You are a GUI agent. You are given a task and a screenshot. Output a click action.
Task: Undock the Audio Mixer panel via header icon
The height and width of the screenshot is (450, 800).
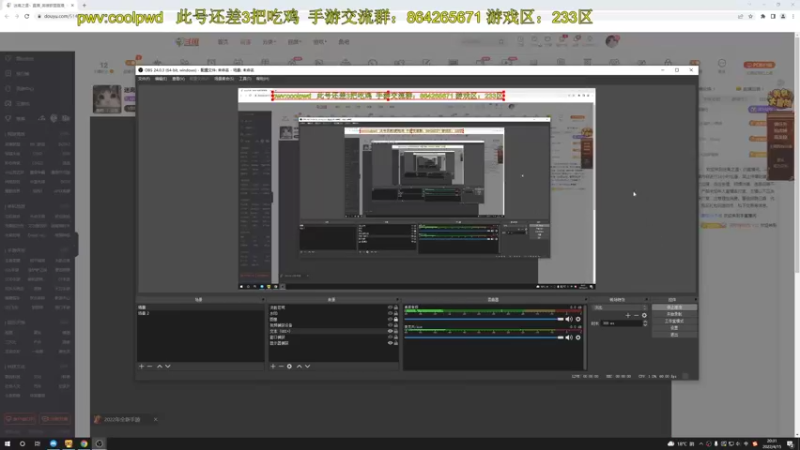(x=585, y=300)
